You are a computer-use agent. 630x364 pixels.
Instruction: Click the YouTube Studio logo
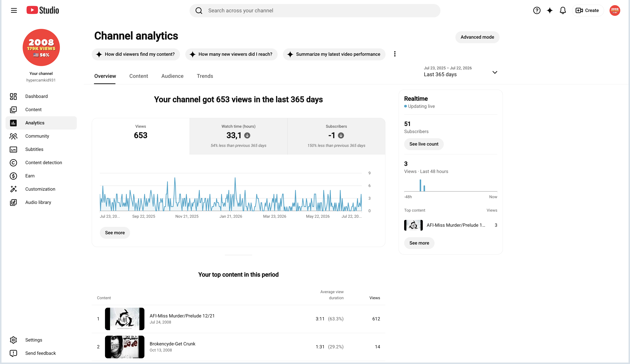coord(43,10)
